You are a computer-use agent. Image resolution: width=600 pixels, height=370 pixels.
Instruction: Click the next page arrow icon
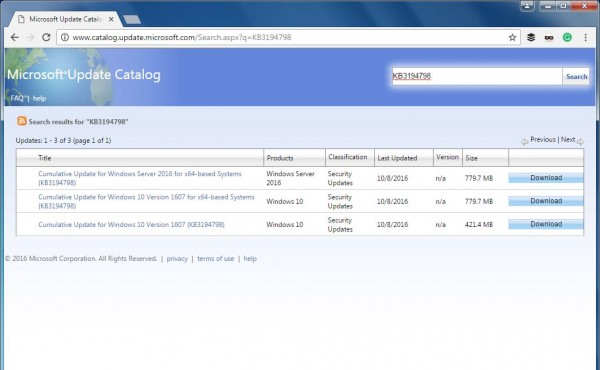click(580, 142)
